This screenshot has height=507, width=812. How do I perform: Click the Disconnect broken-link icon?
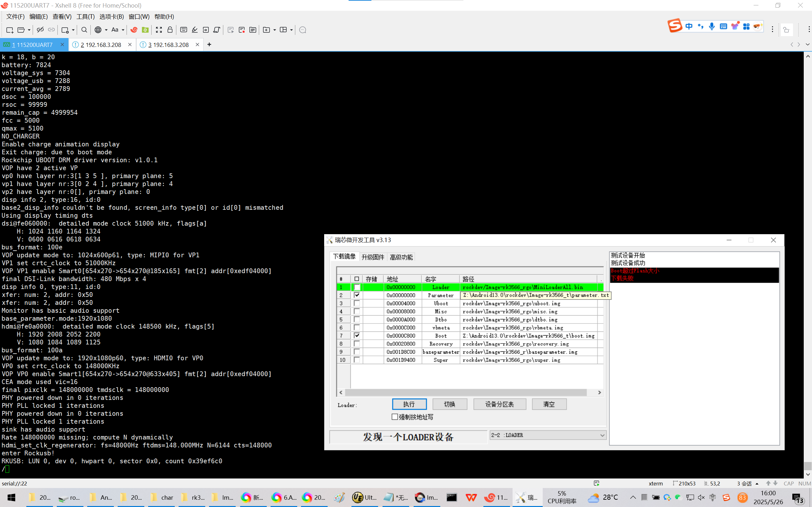[x=40, y=30]
